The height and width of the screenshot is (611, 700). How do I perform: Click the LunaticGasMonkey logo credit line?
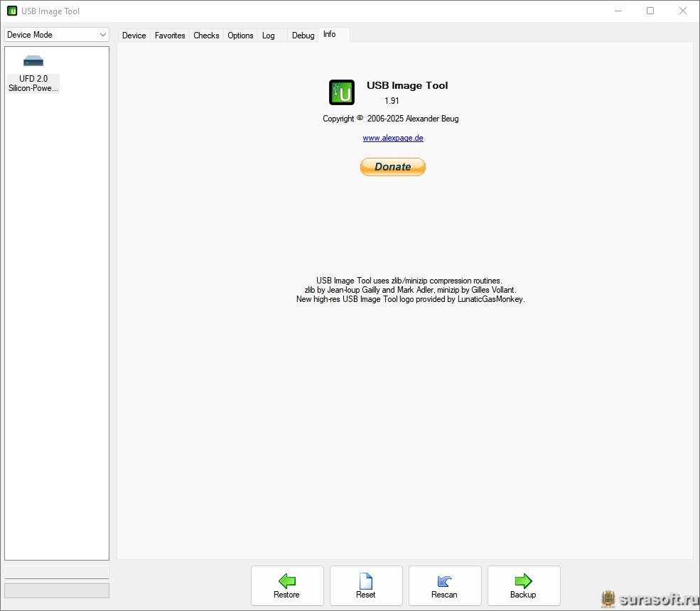tap(410, 299)
